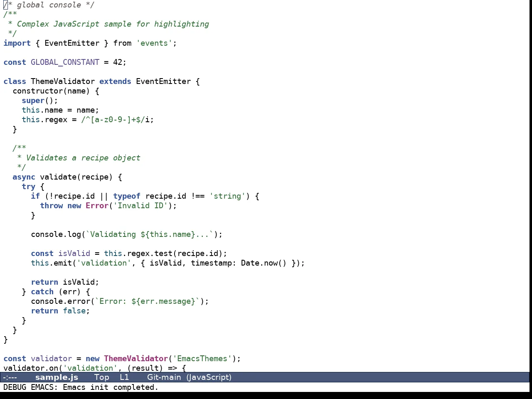532x399 pixels.
Task: Click the 'false' literal
Action: (x=74, y=311)
